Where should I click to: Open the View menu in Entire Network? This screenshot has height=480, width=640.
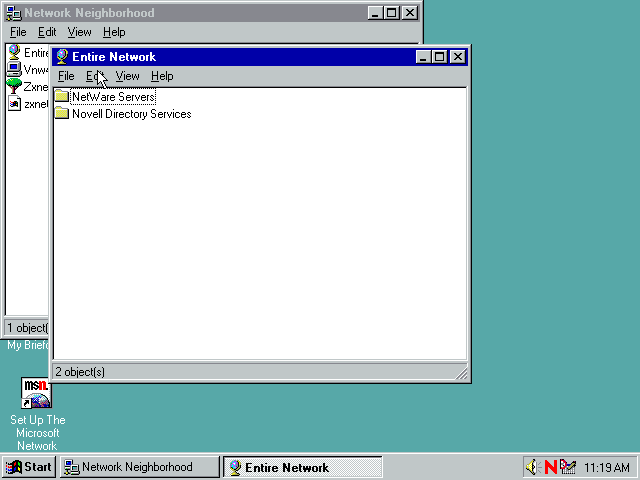coord(127,76)
